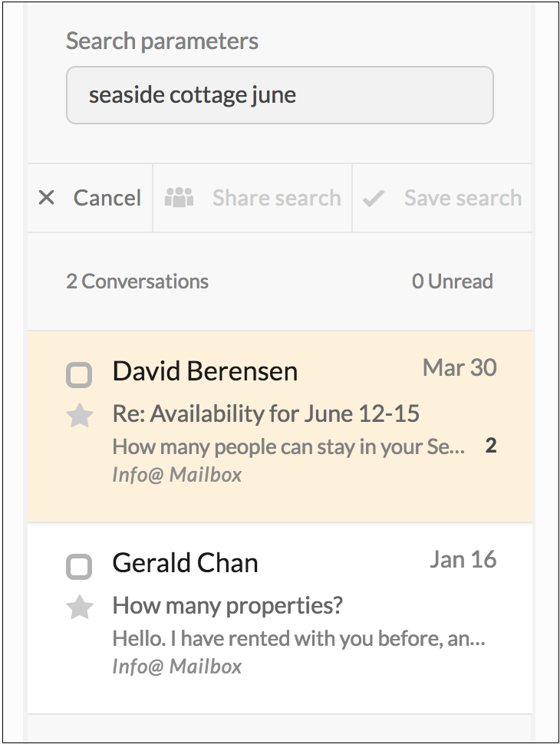Tick the Gerald Chan conversation checkbox
This screenshot has height=744, width=560.
(x=79, y=566)
